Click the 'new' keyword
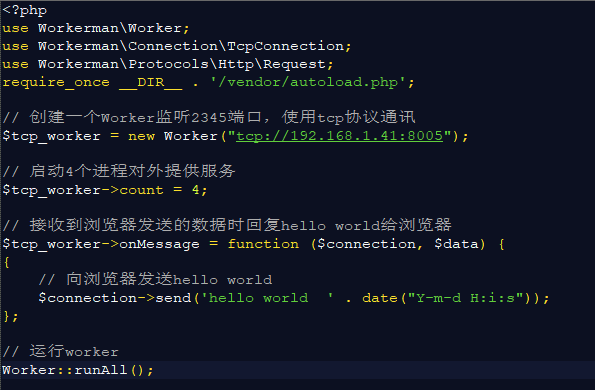The image size is (595, 390). (142, 136)
